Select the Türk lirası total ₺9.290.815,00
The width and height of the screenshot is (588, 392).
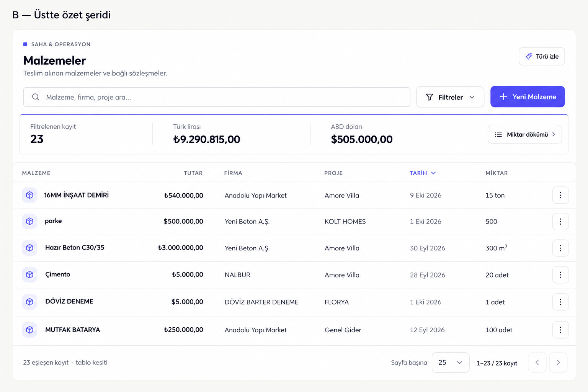click(x=207, y=139)
